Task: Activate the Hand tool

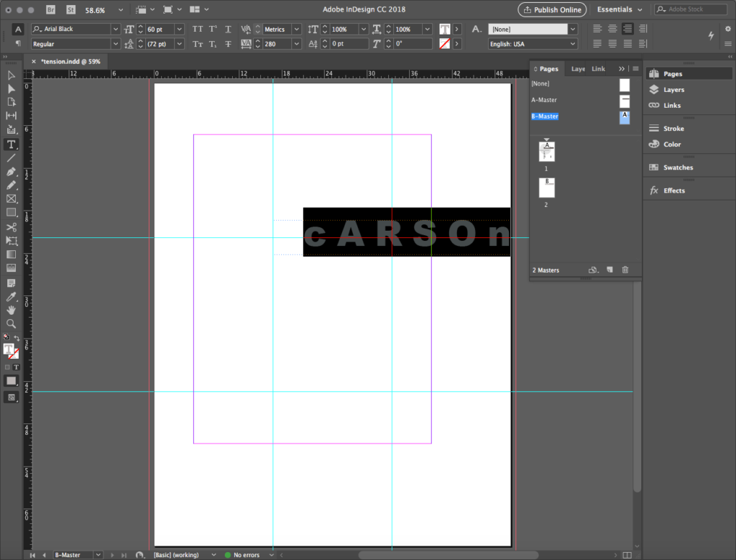Action: [x=11, y=310]
